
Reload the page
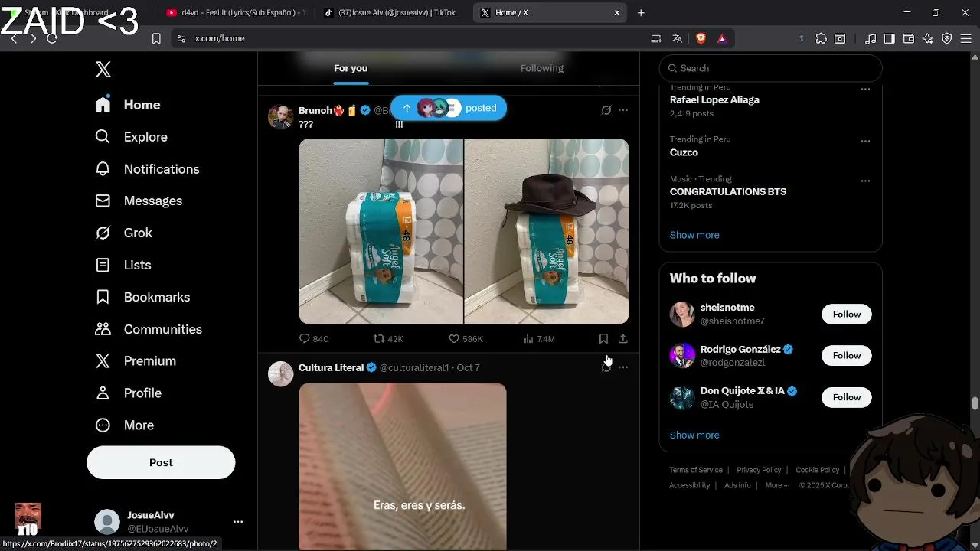pyautogui.click(x=52, y=38)
